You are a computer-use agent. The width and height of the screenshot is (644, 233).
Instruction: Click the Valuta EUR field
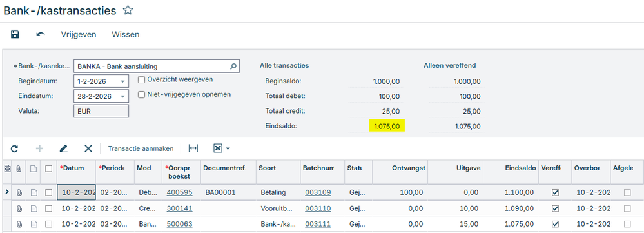click(101, 111)
